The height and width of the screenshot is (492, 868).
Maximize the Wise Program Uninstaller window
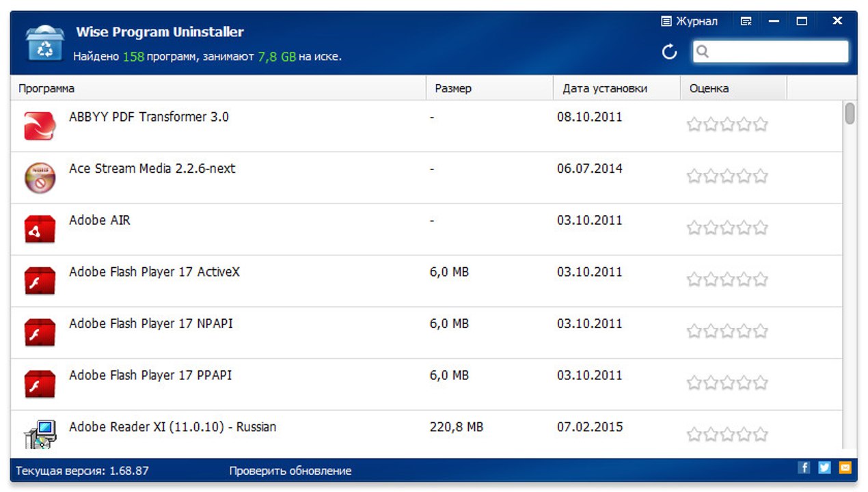(x=802, y=21)
